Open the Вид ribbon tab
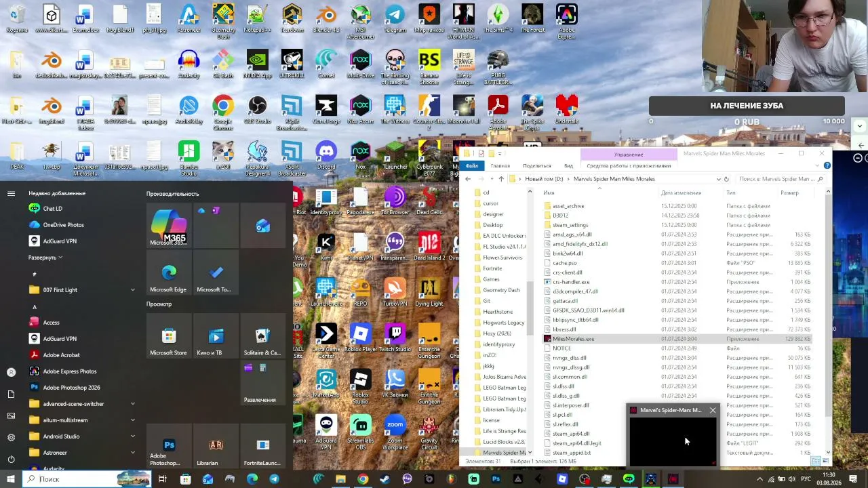 [568, 165]
